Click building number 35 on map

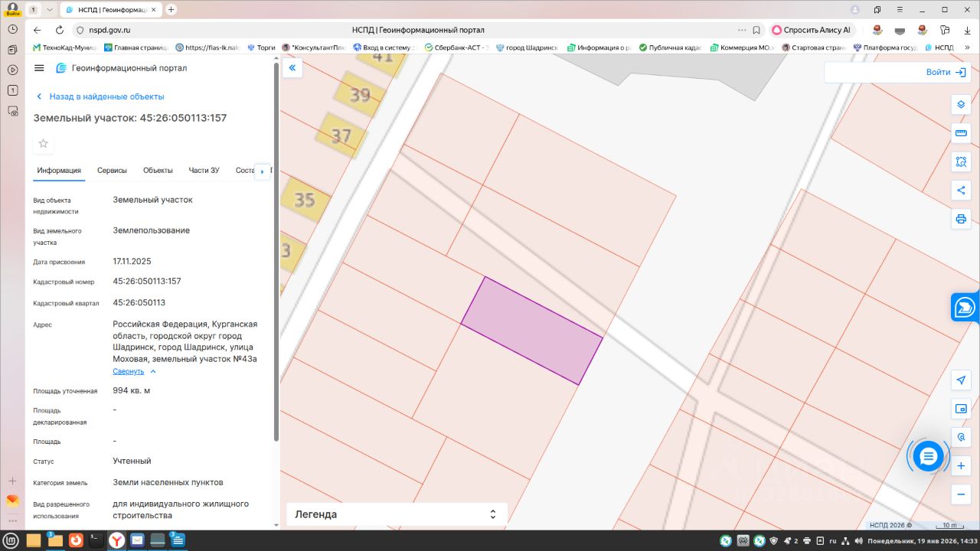point(305,200)
